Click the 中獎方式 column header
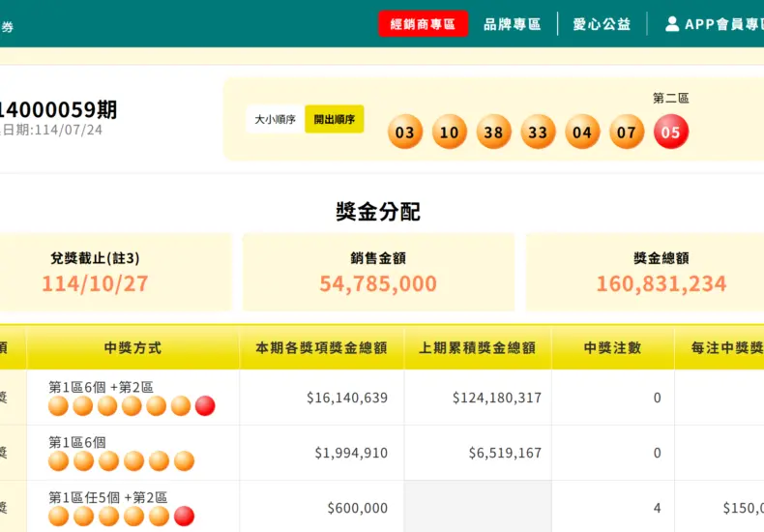764x532 pixels. click(x=132, y=348)
